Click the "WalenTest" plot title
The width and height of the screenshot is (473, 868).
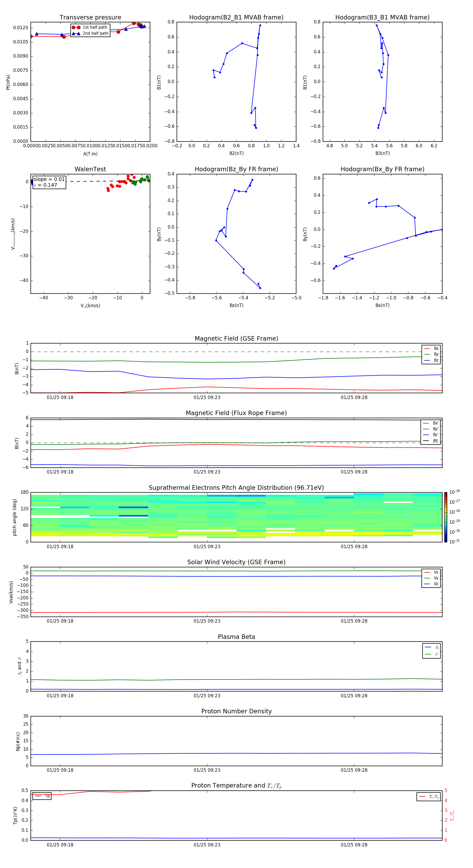[90, 169]
